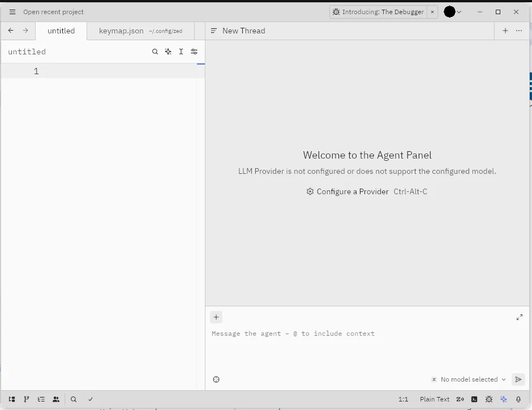Toggle buffer search magnifier in editor toolbar
The width and height of the screenshot is (532, 410).
point(155,52)
